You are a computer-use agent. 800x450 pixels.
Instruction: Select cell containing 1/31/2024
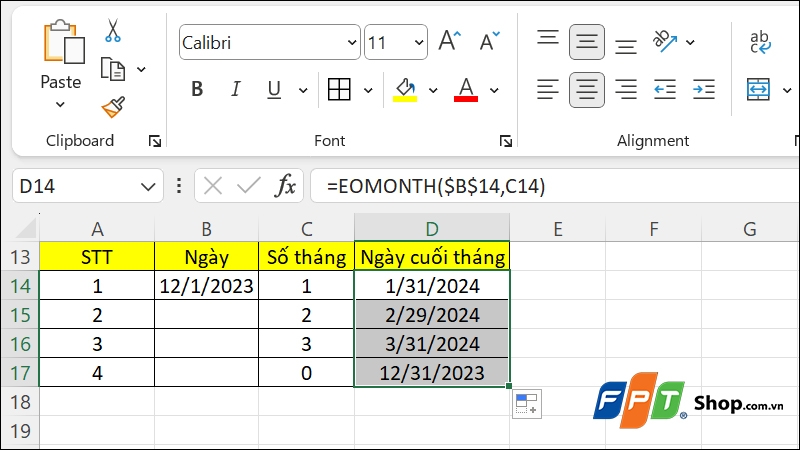point(432,286)
